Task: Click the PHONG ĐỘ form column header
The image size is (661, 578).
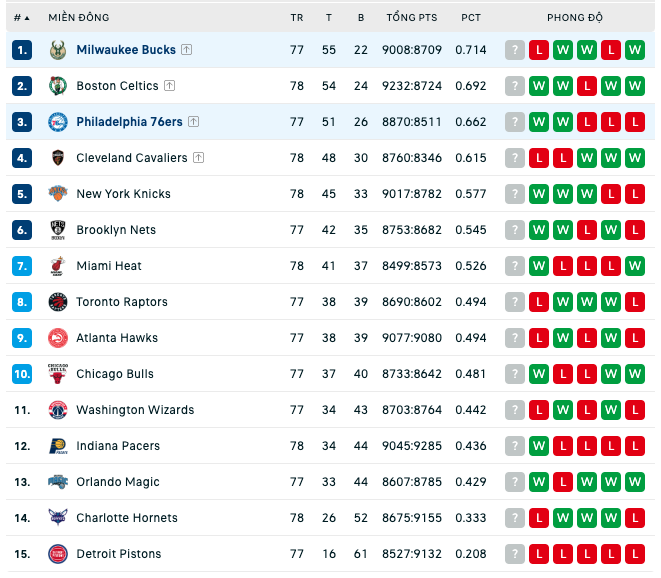Action: (575, 18)
